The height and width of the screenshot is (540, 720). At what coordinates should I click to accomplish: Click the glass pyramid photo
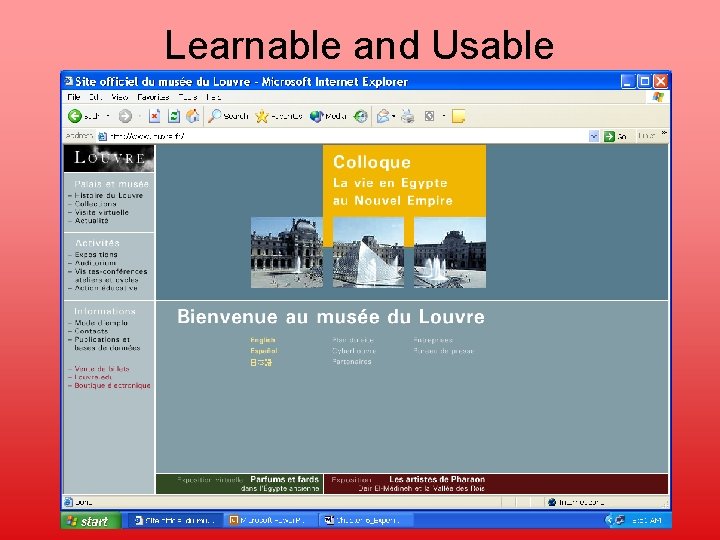point(368,253)
